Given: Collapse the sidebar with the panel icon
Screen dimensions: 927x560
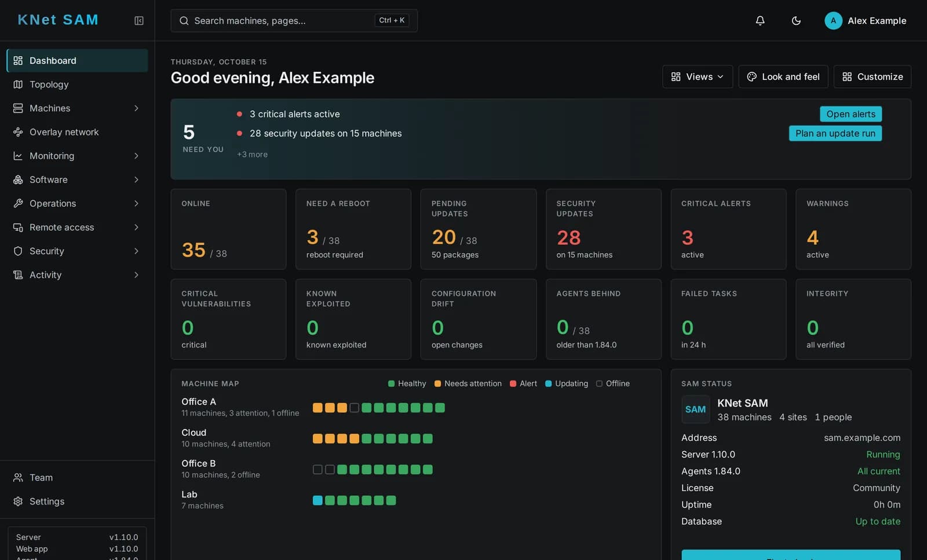Looking at the screenshot, I should [x=139, y=21].
